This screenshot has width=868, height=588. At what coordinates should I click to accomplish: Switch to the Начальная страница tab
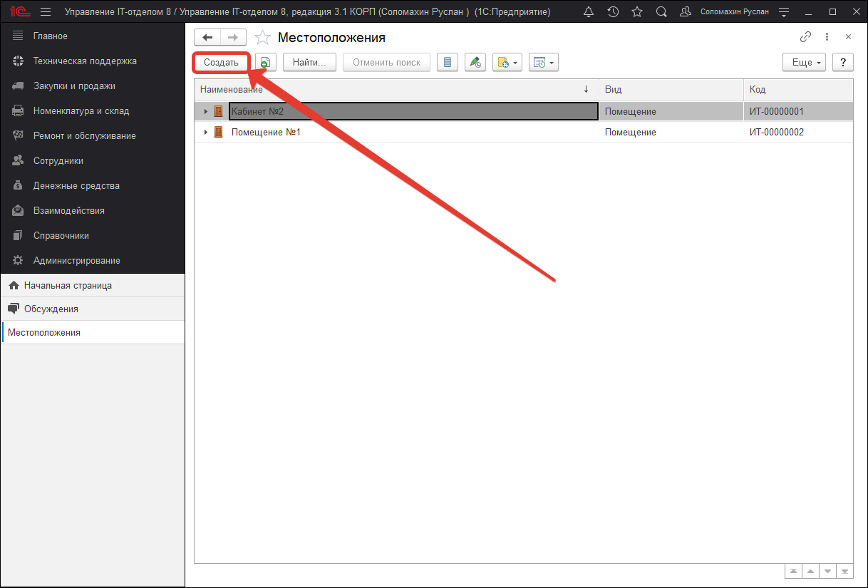pos(68,286)
